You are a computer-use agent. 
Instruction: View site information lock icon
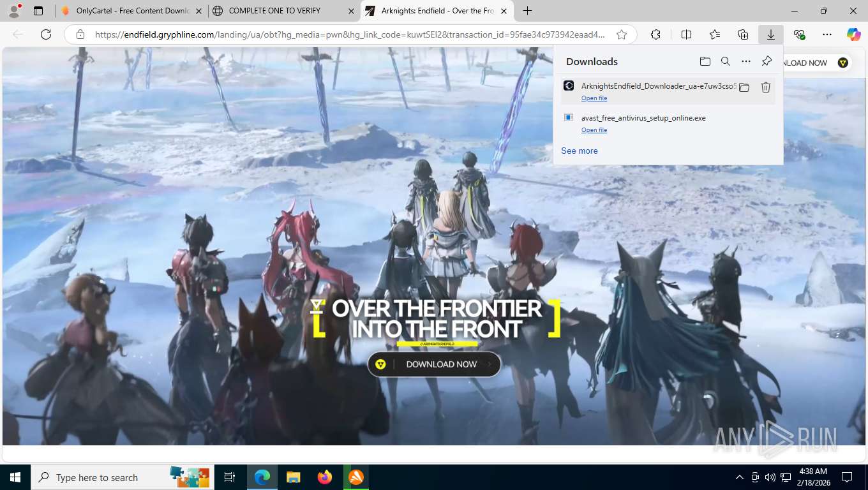tap(80, 34)
